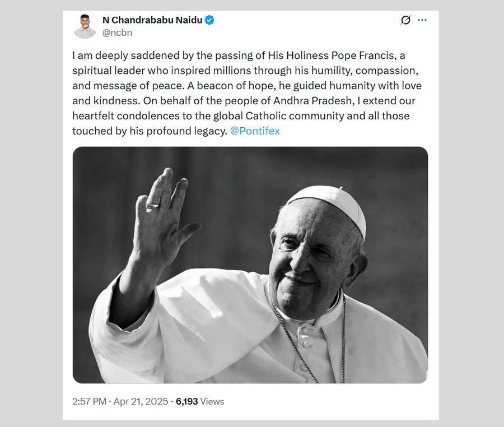Image resolution: width=504 pixels, height=427 pixels.
Task: Click the Apr 21, 2025 date
Action: 140,401
